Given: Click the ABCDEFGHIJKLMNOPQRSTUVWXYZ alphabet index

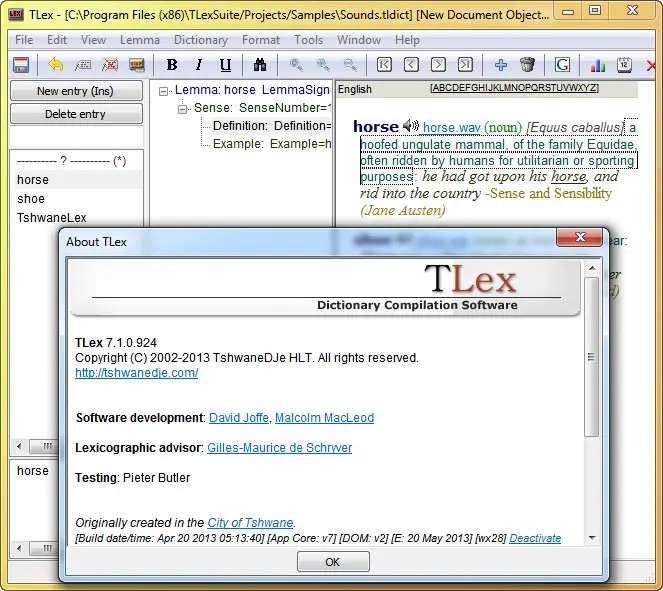Looking at the screenshot, I should click(x=514, y=88).
